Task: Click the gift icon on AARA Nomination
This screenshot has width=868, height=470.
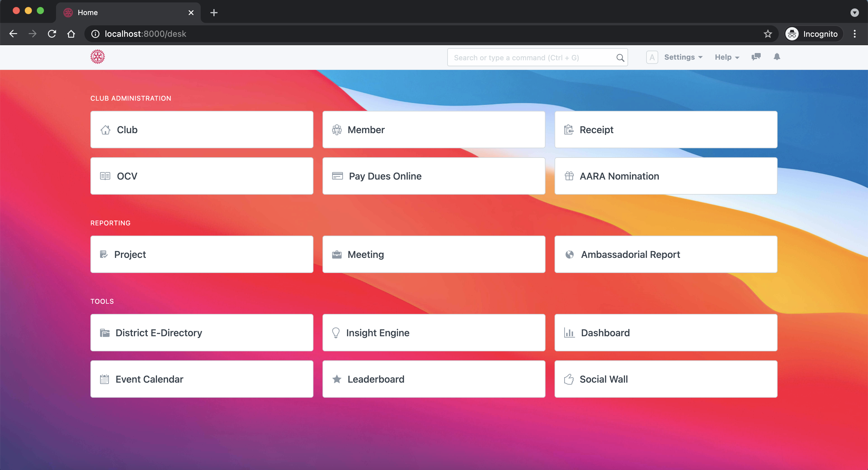Action: (x=569, y=176)
